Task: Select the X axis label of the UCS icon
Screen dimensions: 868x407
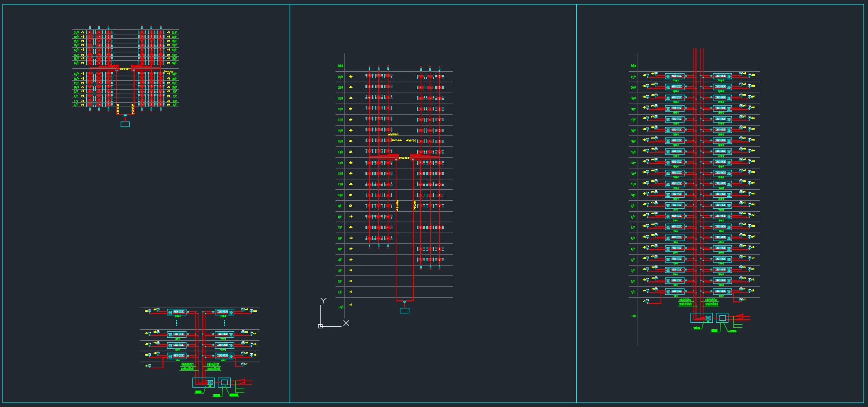Action: 346,323
